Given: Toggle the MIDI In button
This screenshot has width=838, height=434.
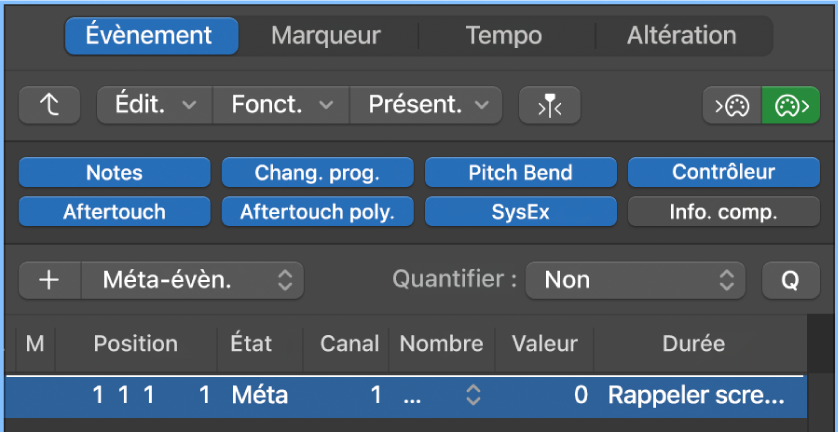Looking at the screenshot, I should point(731,104).
